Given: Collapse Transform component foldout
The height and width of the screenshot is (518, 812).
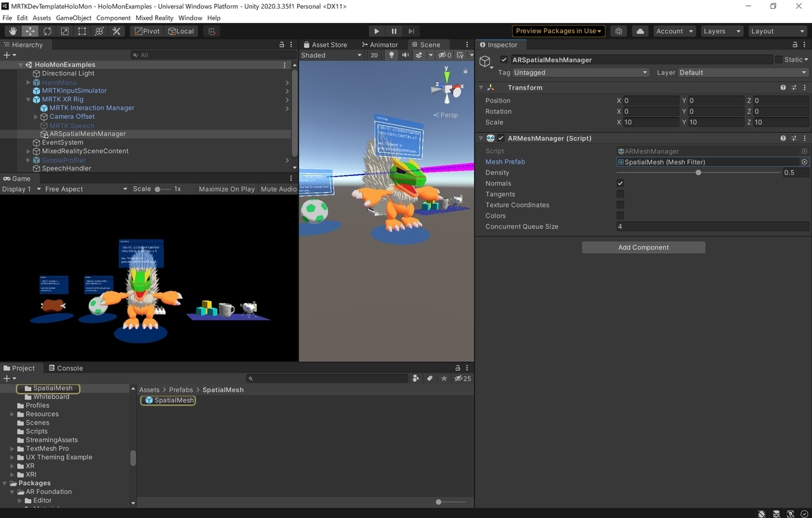Looking at the screenshot, I should click(x=481, y=88).
